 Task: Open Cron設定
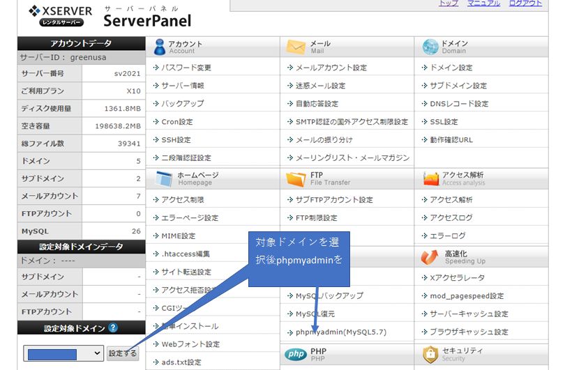177,122
